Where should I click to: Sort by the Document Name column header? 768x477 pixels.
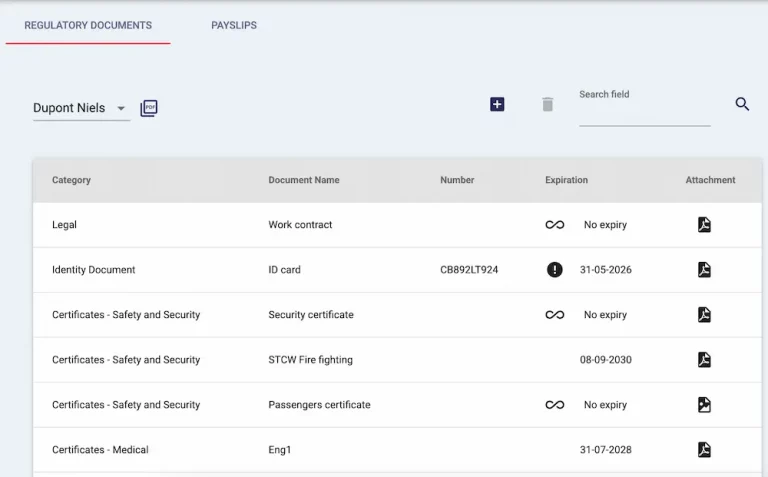[x=304, y=180]
